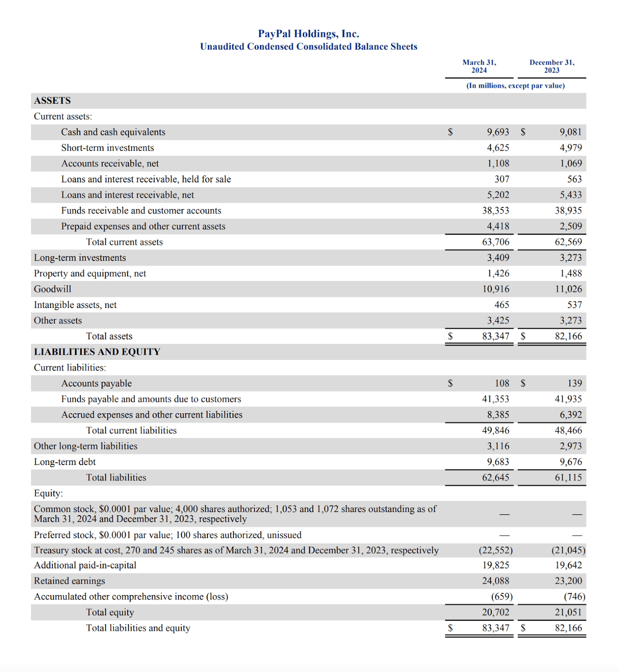This screenshot has height=672, width=619.
Task: Click the property and equipment value 1,426
Action: tap(498, 274)
